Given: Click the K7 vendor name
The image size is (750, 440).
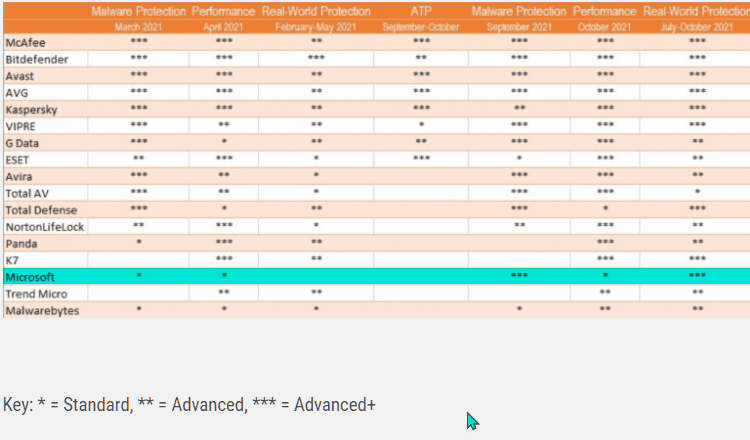Looking at the screenshot, I should [12, 260].
